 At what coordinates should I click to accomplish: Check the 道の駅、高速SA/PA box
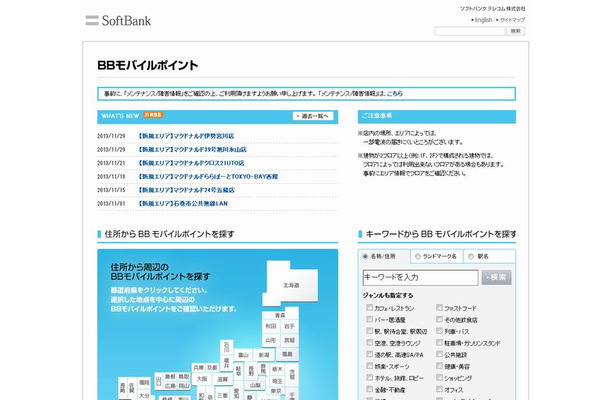(370, 354)
